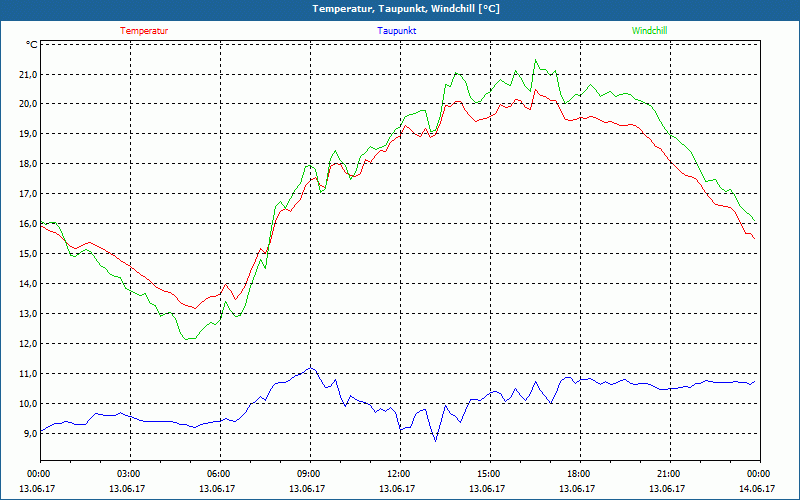This screenshot has height=500, width=800.
Task: Click the 12:00 time axis label
Action: pos(399,474)
